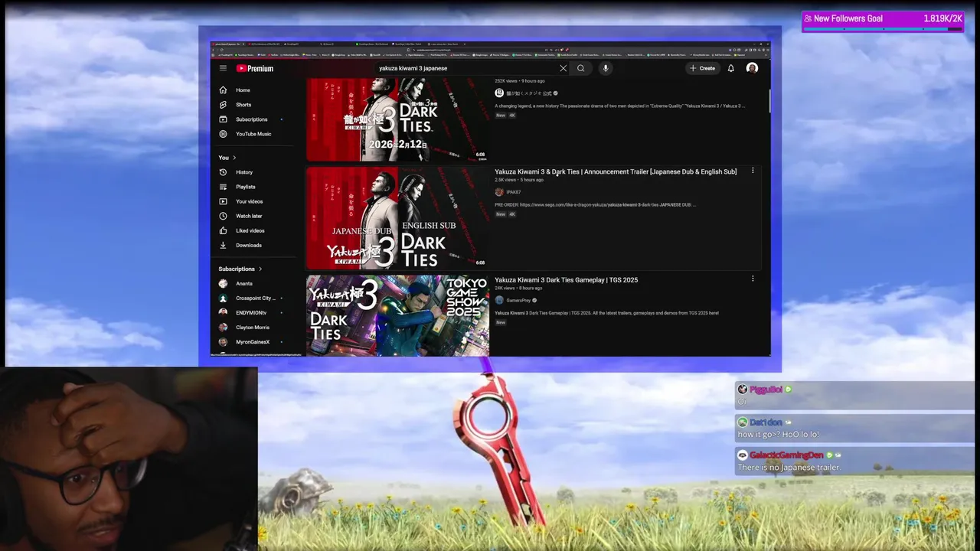Click the results page vertical scrollbar
Image resolution: width=980 pixels, height=551 pixels.
tap(769, 99)
